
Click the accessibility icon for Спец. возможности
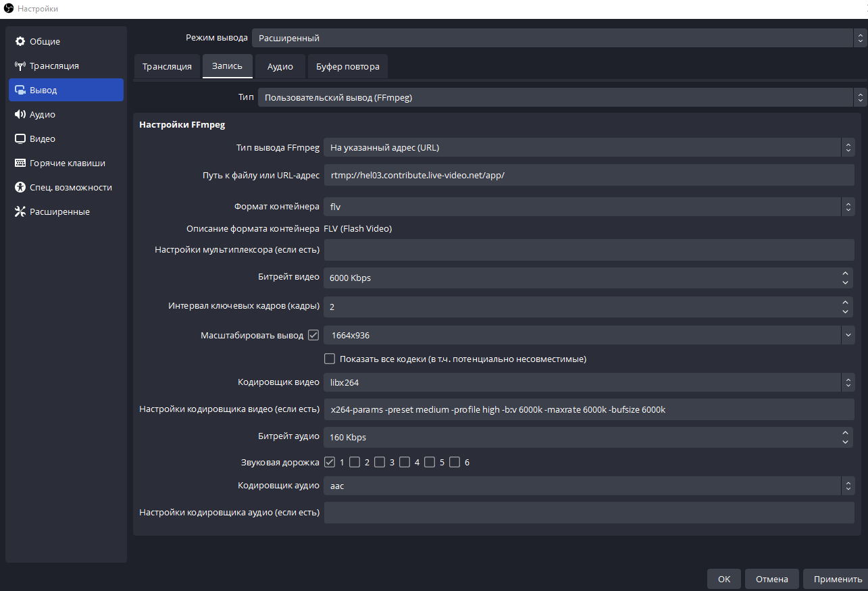20,188
